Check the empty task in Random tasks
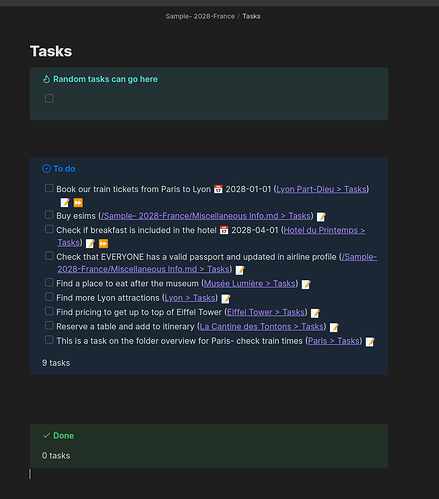This screenshot has width=439, height=499. coord(49,98)
